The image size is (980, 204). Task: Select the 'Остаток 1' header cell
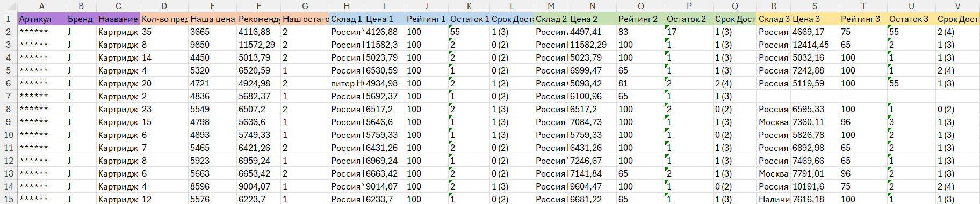tap(469, 19)
